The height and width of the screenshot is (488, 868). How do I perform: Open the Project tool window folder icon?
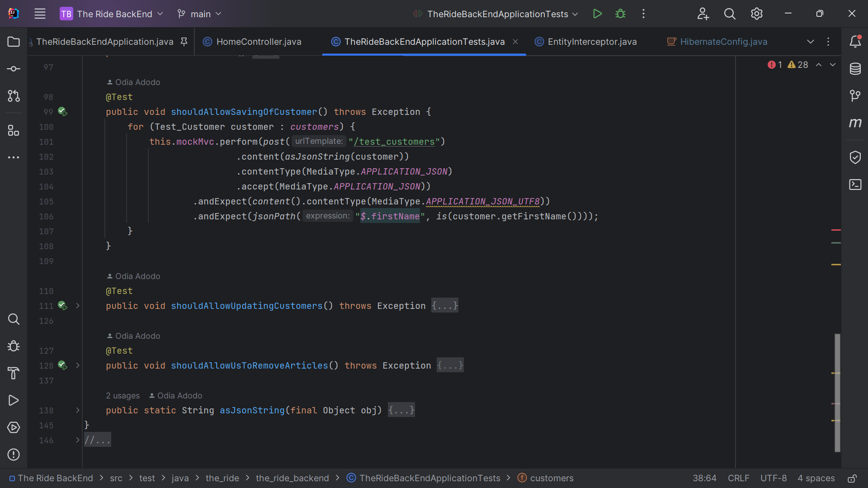14,42
